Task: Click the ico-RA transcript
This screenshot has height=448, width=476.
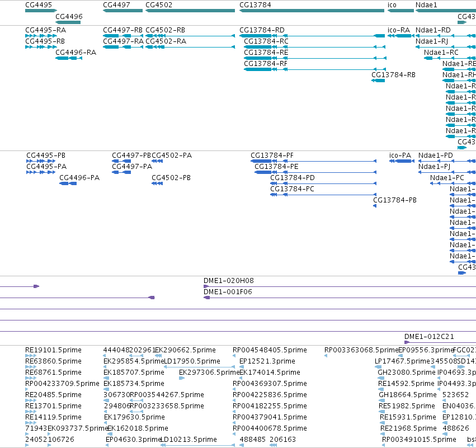Action: coord(399,30)
